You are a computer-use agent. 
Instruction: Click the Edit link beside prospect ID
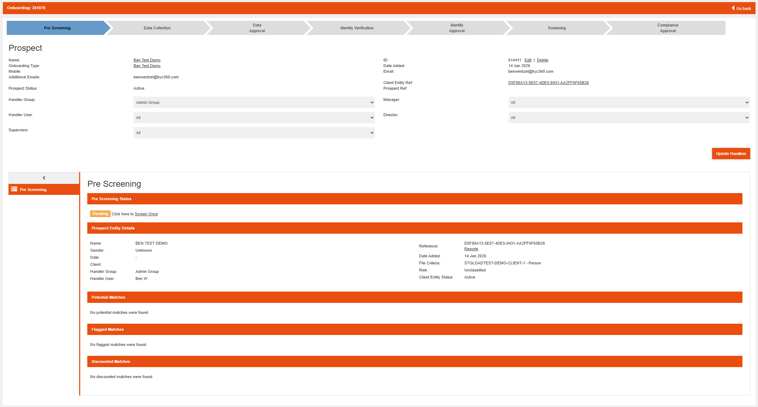[528, 60]
